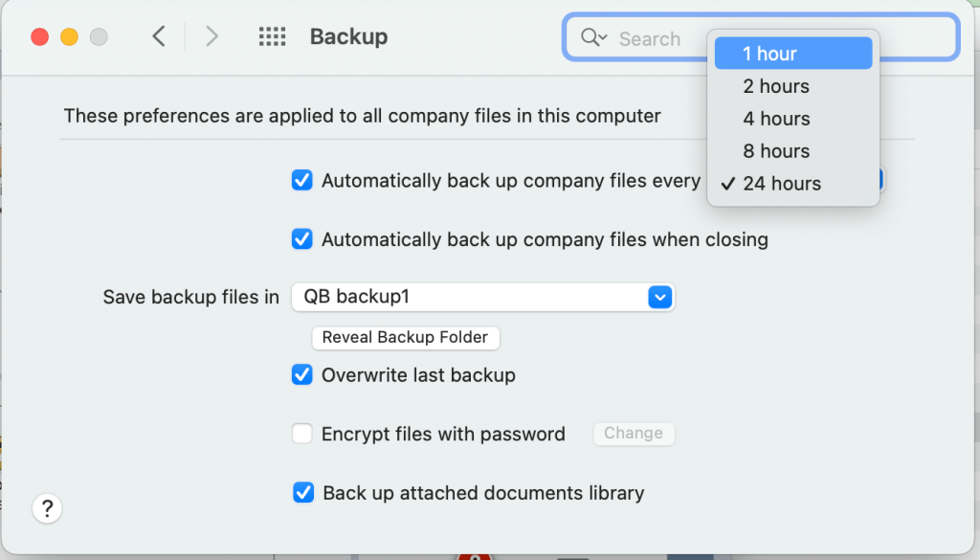980x560 pixels.
Task: Go back with the left chevron
Action: [159, 36]
